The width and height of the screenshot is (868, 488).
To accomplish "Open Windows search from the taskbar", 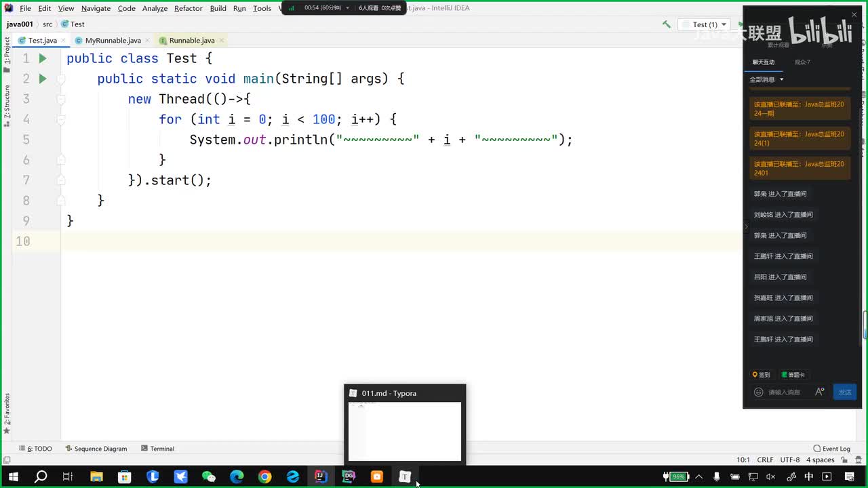I will (41, 476).
